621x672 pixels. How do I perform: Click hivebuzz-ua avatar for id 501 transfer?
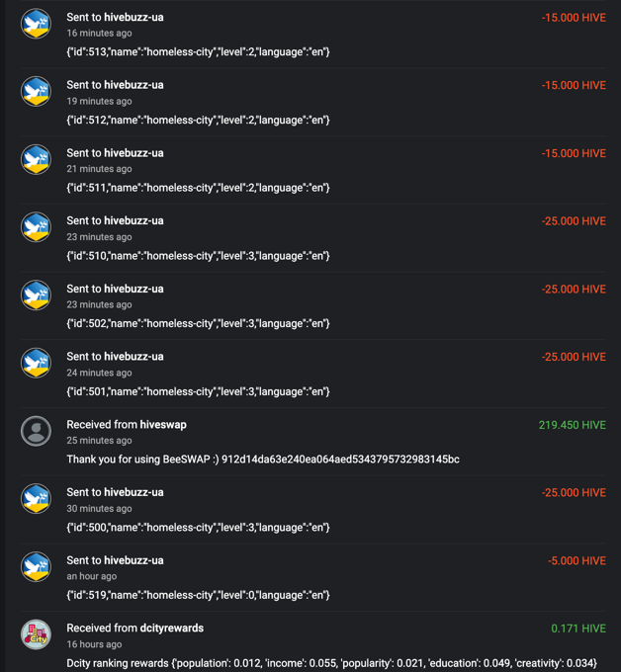coord(36,363)
